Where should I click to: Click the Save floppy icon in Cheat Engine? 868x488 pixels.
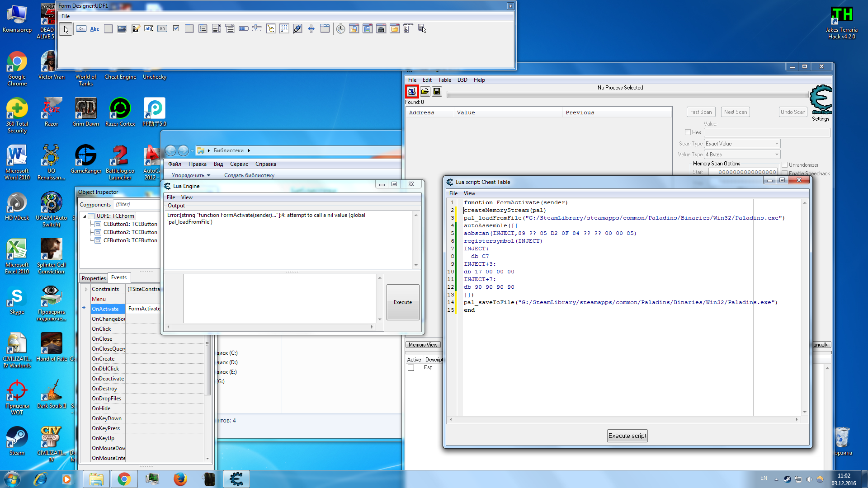click(437, 91)
